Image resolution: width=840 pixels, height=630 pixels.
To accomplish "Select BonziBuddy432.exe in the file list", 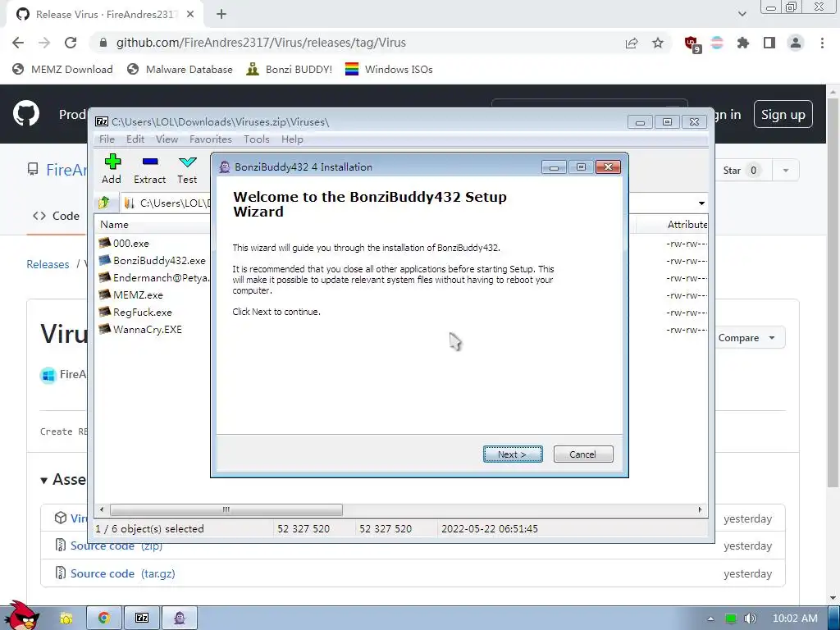I will click(159, 260).
